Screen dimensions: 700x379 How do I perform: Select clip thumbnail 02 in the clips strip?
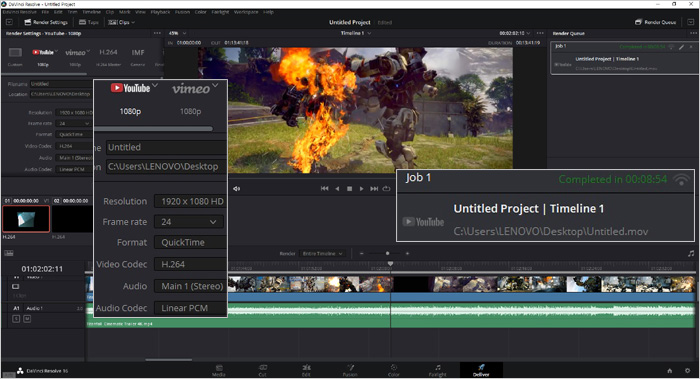72,219
